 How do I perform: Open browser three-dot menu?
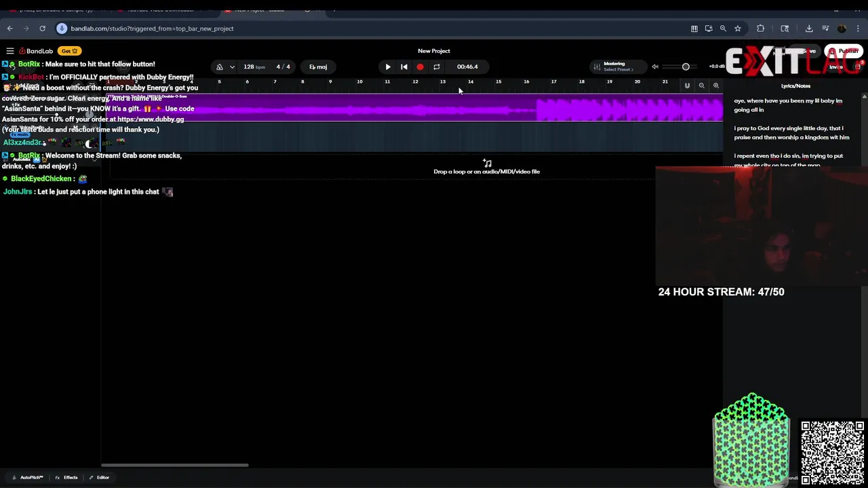click(859, 28)
